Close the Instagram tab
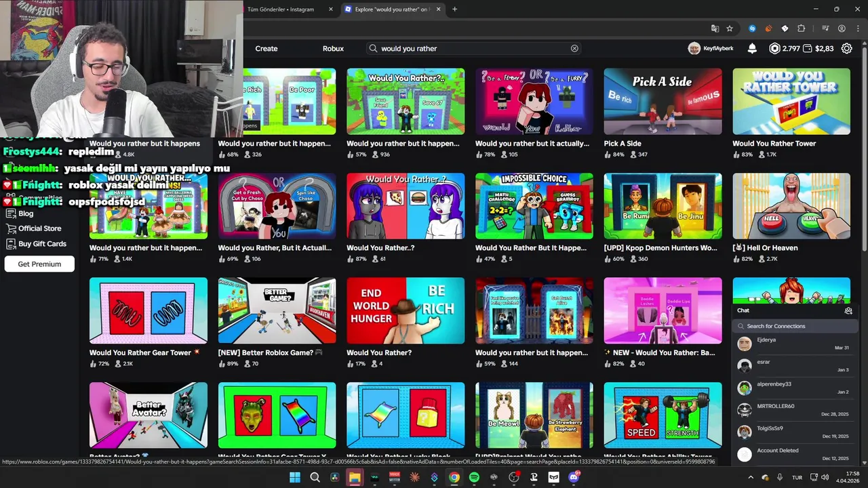Screen dimensions: 868x488 coord(331,9)
